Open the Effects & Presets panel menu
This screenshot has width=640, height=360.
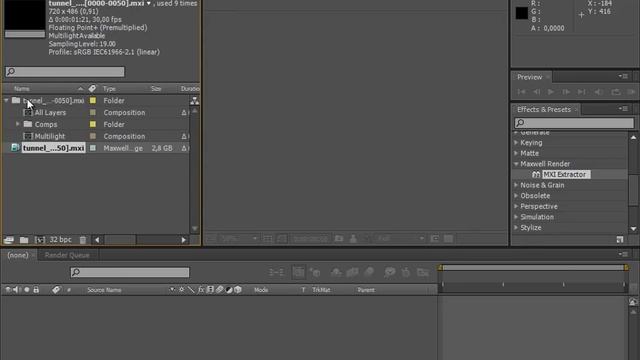[623, 109]
